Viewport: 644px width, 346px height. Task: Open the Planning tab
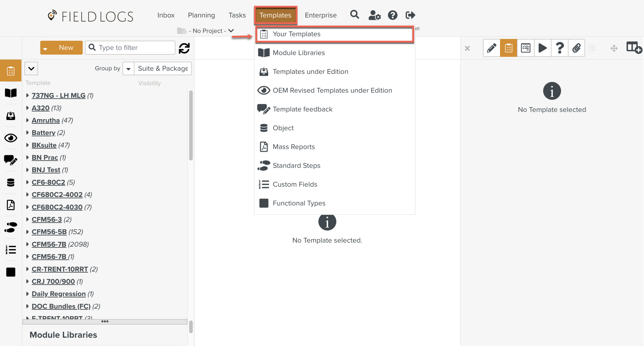pos(201,15)
